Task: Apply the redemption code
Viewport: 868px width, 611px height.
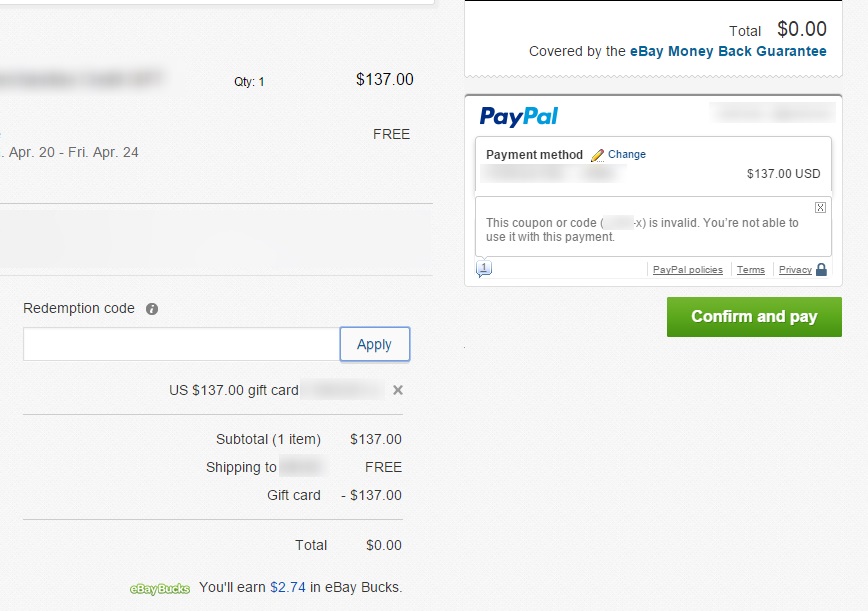Action: coord(375,344)
